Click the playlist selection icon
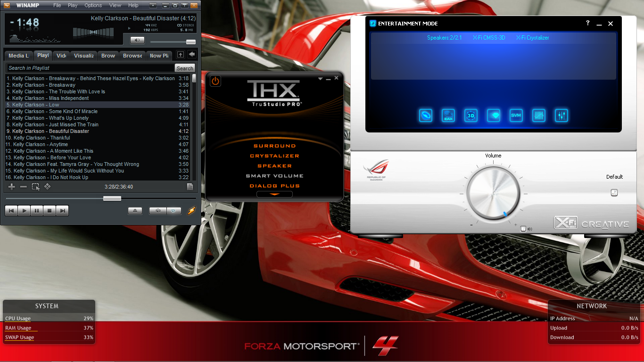Image resolution: width=644 pixels, height=362 pixels. click(x=36, y=187)
